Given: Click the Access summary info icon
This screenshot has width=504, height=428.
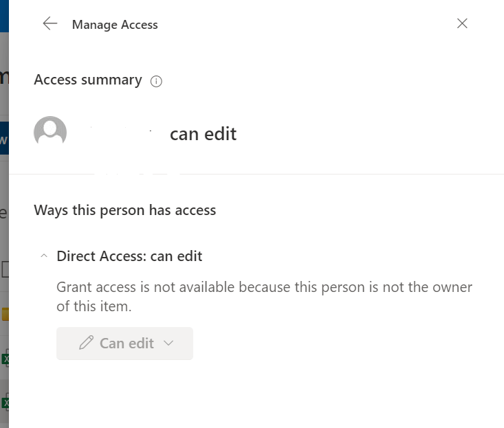Looking at the screenshot, I should point(156,81).
